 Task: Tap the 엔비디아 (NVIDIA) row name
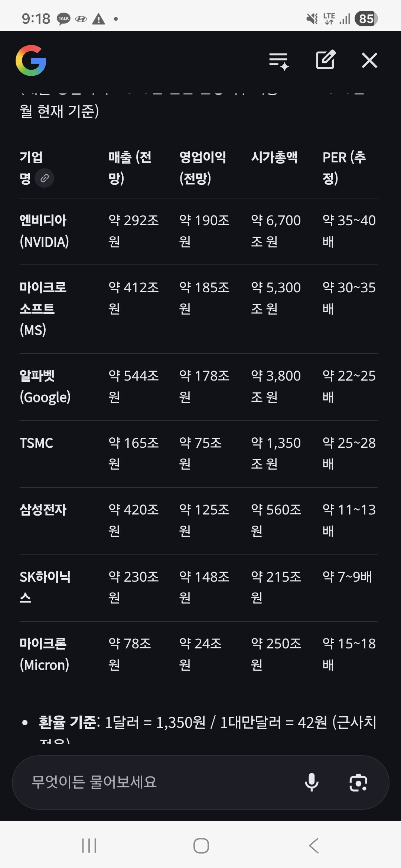click(x=44, y=231)
